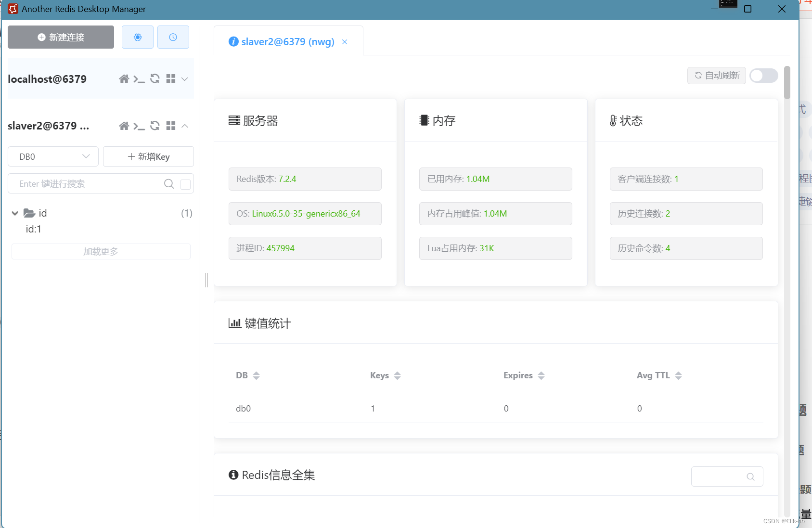The image size is (812, 528).
Task: Click the New Connection (新建连接) button
Action: tap(61, 37)
